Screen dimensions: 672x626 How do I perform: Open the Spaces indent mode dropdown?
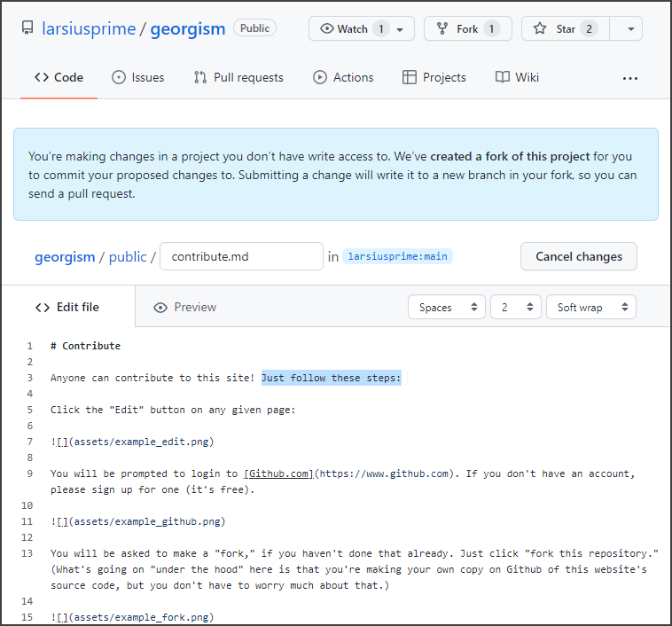(446, 307)
